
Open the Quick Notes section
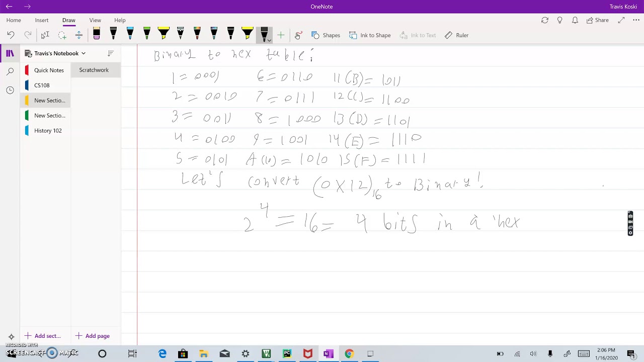coord(45,70)
